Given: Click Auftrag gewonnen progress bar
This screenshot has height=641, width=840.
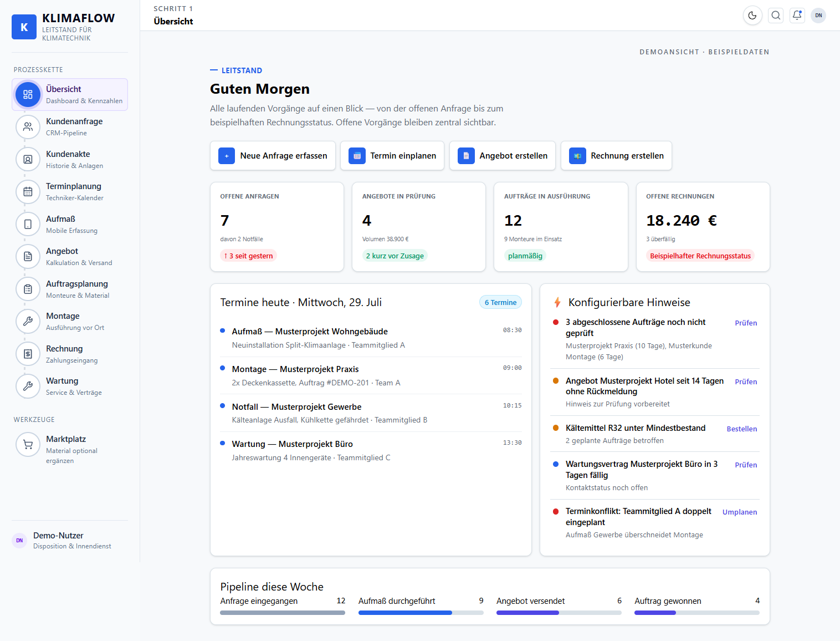Looking at the screenshot, I should [697, 613].
